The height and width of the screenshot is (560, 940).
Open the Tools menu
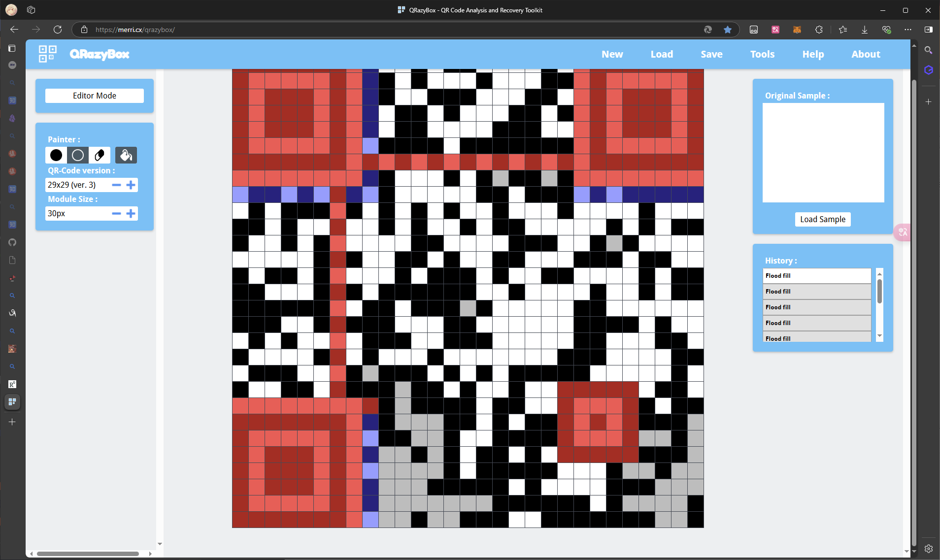763,54
